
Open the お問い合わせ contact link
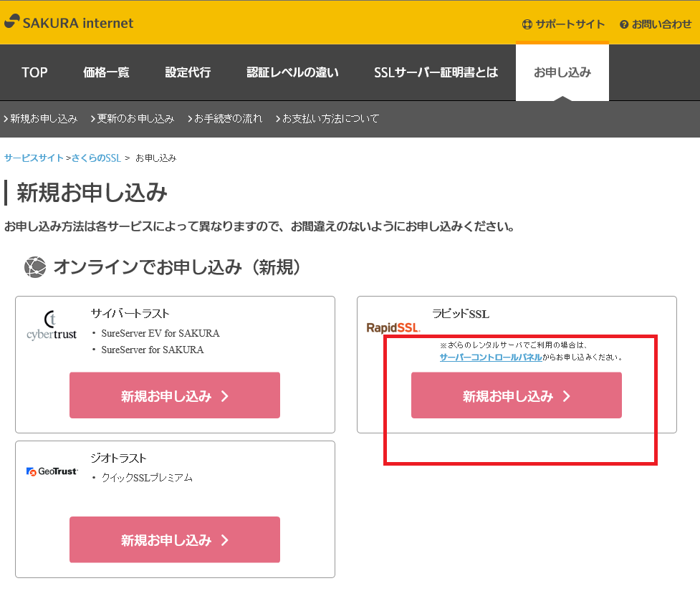coord(656,24)
